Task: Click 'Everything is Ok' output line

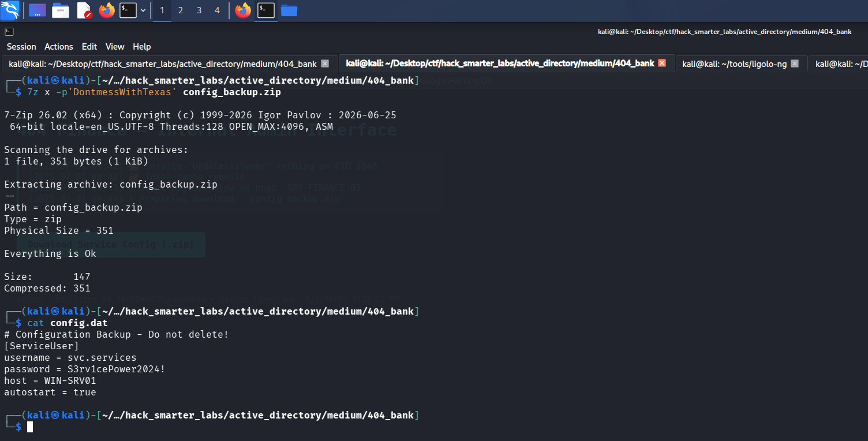Action: [x=50, y=254]
